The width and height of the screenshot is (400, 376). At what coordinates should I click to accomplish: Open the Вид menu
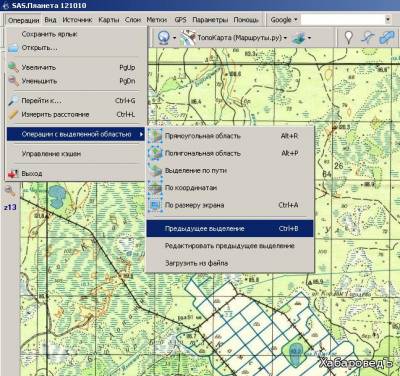pyautogui.click(x=50, y=20)
